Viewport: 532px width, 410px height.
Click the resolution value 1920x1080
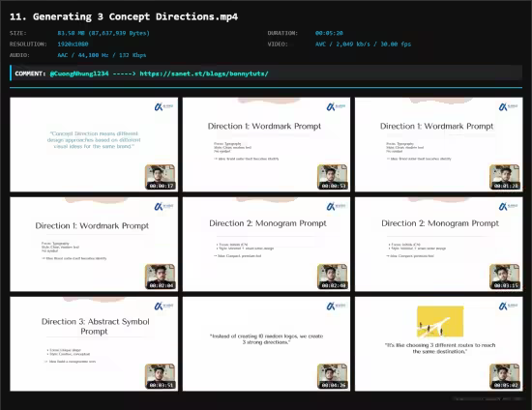(x=73, y=44)
